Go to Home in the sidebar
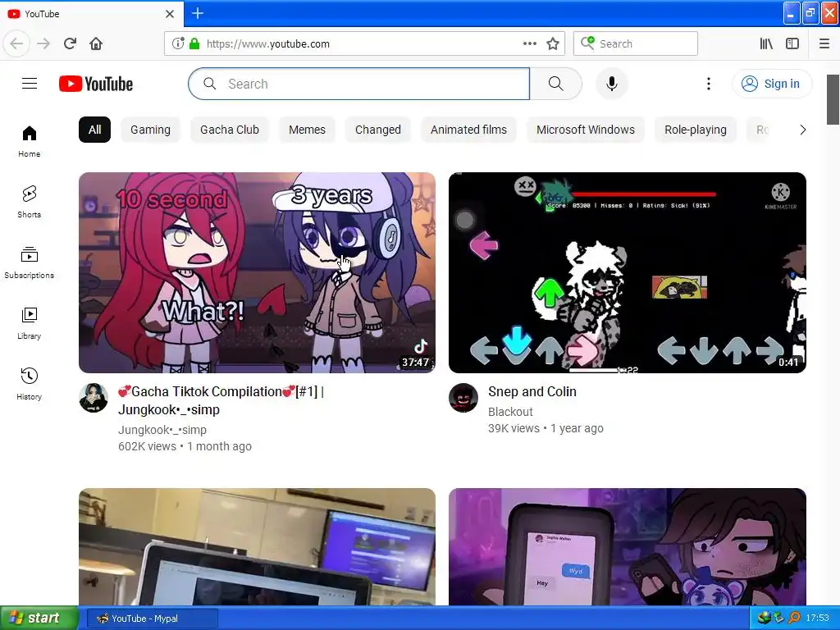 click(29, 141)
